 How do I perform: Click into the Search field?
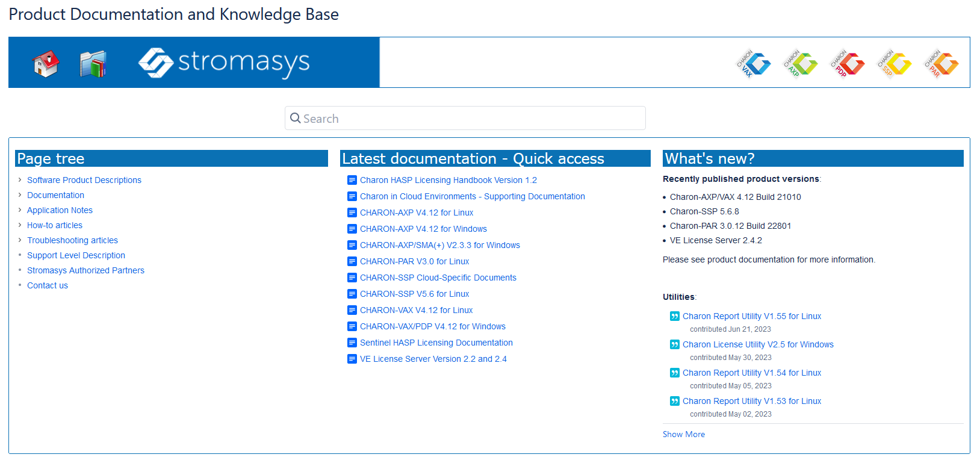(465, 118)
